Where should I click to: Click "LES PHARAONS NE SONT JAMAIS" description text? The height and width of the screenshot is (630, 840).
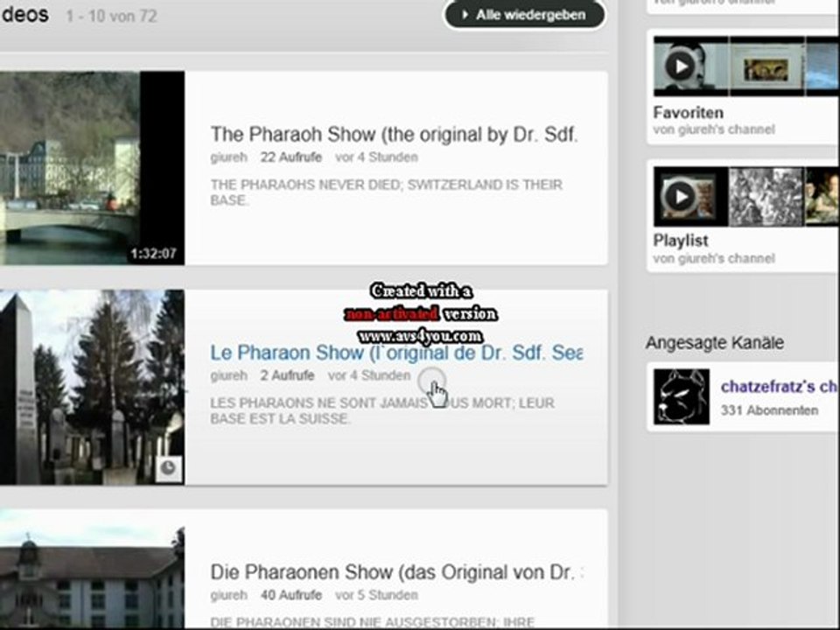point(382,410)
